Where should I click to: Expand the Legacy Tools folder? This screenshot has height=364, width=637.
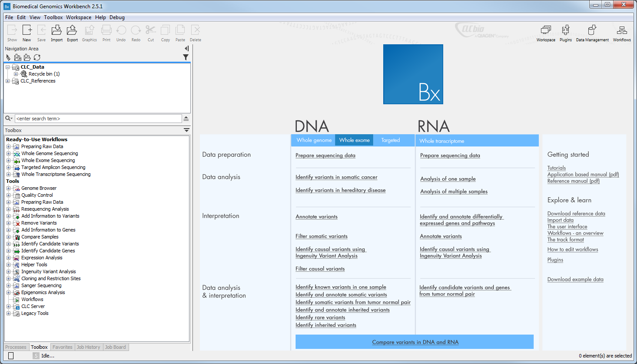8,313
